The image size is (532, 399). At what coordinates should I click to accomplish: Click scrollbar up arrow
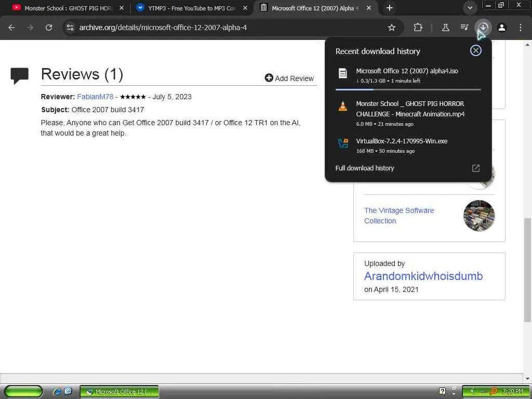point(528,45)
